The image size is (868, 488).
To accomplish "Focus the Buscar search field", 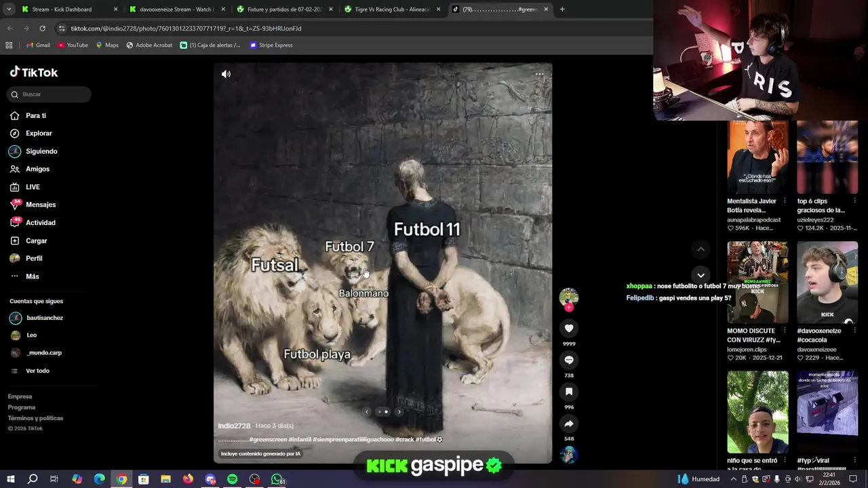I will click(x=49, y=94).
